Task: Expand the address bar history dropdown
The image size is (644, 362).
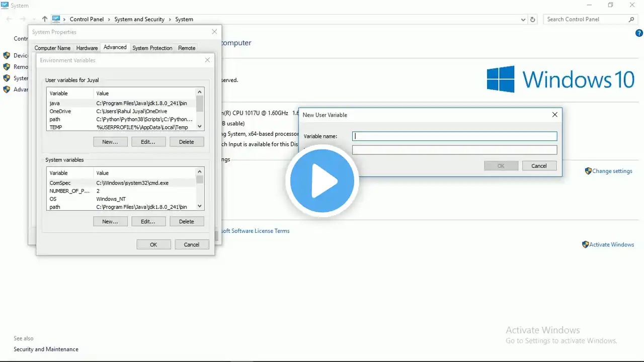Action: click(x=523, y=19)
